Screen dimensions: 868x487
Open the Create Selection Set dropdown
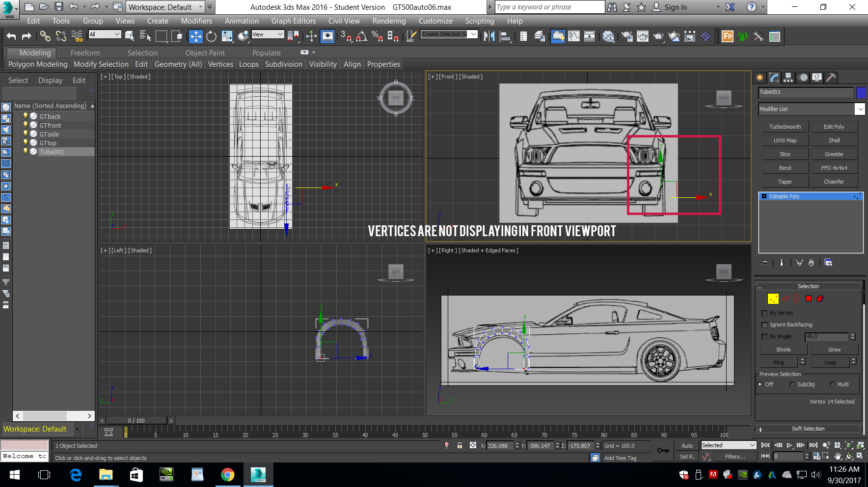449,34
